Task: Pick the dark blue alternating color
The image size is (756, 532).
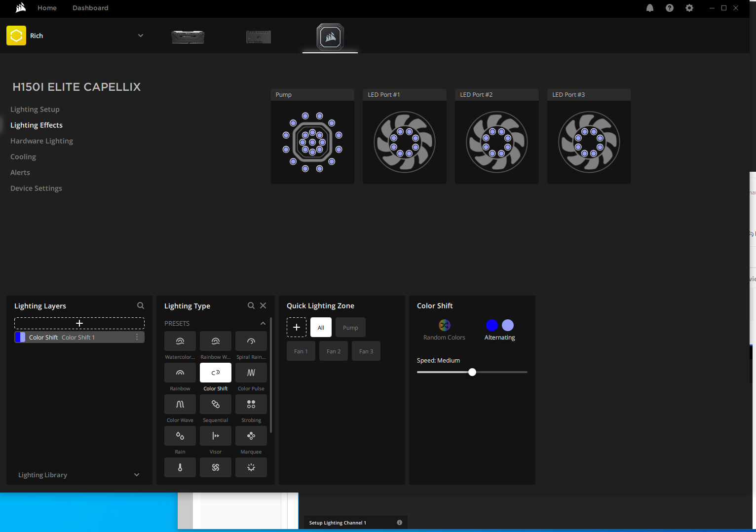Action: (492, 325)
